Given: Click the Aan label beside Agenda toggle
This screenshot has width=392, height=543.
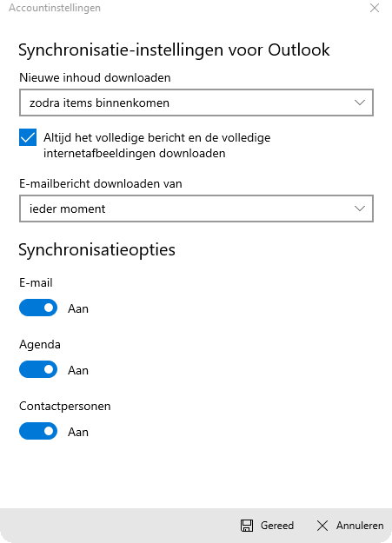Looking at the screenshot, I should pos(78,370).
